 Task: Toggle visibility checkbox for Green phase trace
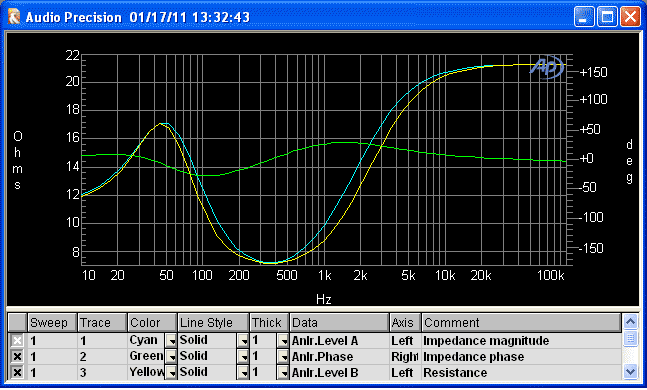click(17, 357)
